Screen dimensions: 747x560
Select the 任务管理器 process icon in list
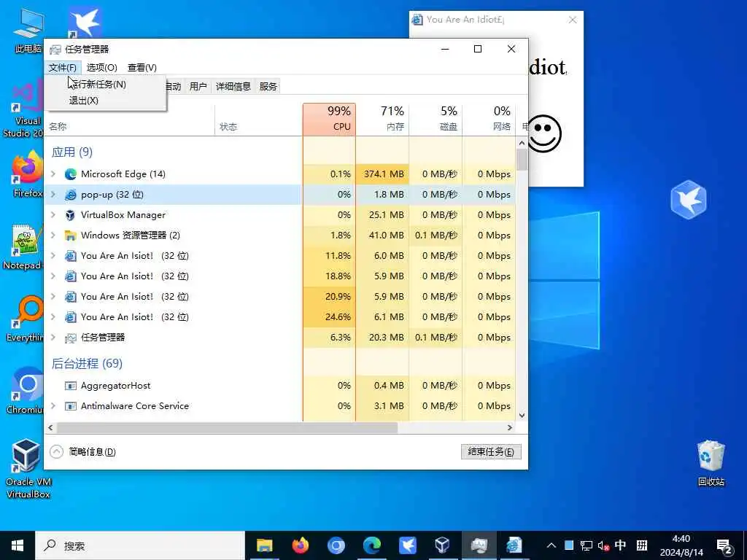point(71,338)
